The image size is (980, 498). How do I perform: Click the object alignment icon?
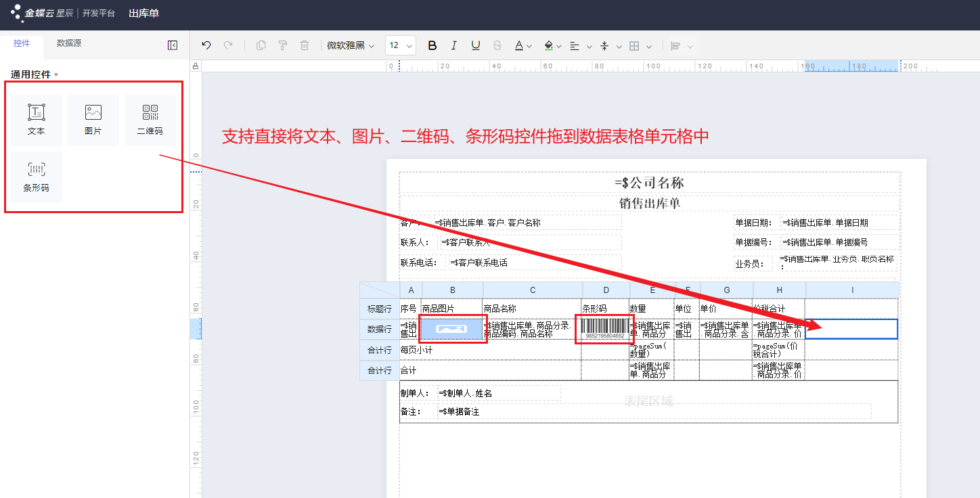point(675,46)
